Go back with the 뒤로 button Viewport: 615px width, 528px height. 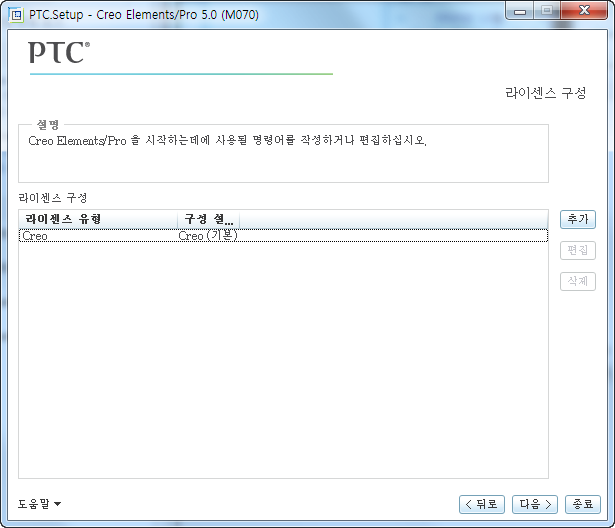[x=482, y=504]
